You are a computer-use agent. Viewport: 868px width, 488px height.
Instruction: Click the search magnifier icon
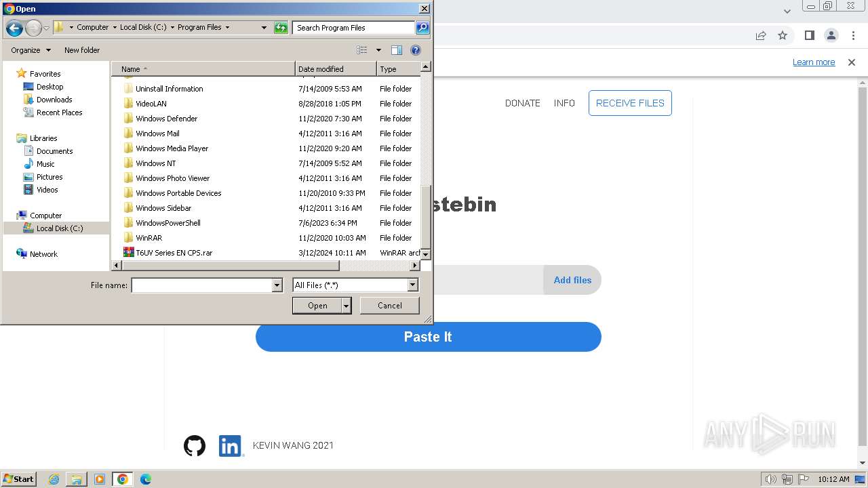(x=422, y=28)
